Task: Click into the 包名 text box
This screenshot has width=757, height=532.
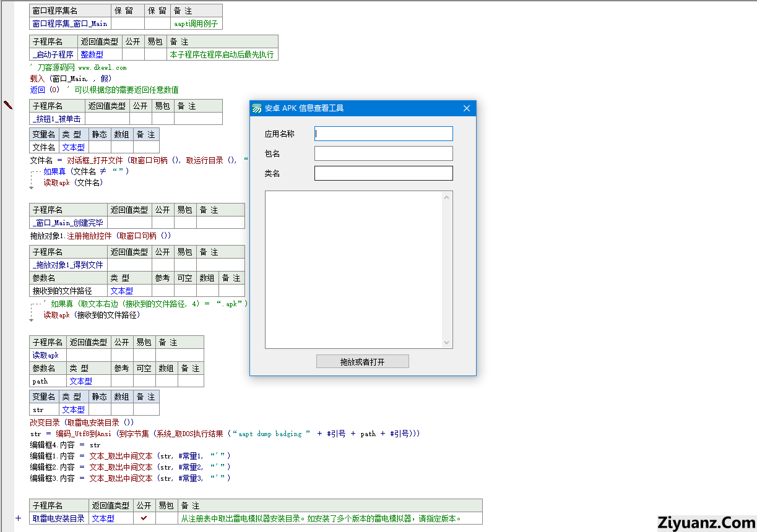Action: coord(383,153)
